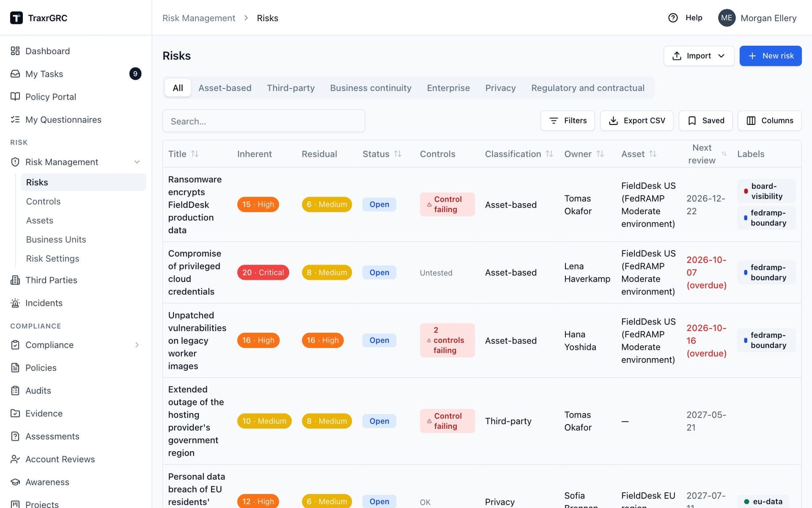This screenshot has width=812, height=508.
Task: Click the My Questionnaires checklist icon
Action: tap(15, 119)
